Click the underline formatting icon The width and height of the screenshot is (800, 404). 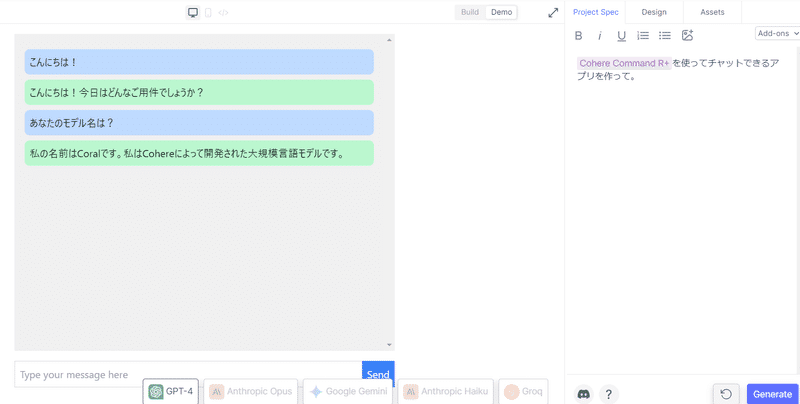621,35
